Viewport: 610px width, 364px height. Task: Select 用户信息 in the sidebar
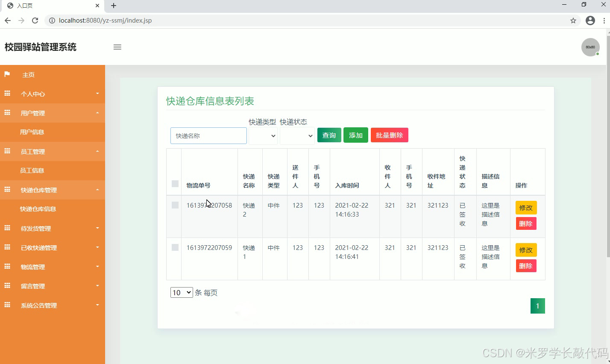point(33,132)
